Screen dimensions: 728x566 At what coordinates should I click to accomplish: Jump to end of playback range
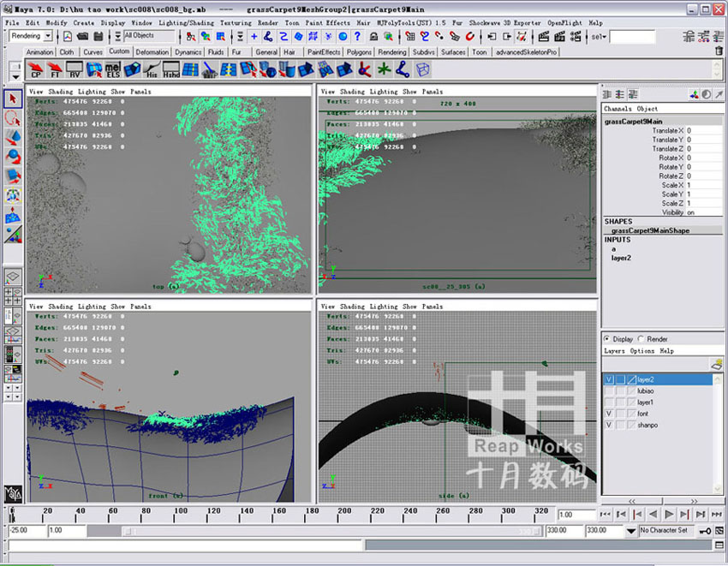(716, 515)
